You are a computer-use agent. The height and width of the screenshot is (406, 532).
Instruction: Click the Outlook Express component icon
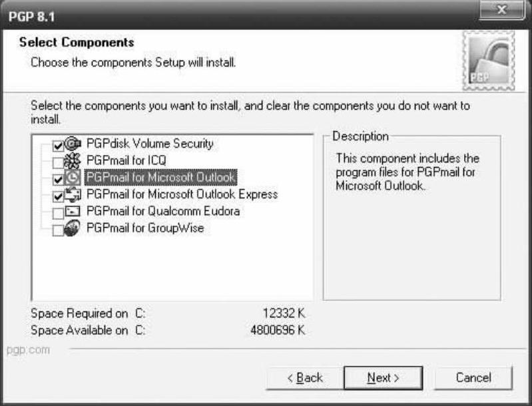pyautogui.click(x=73, y=196)
